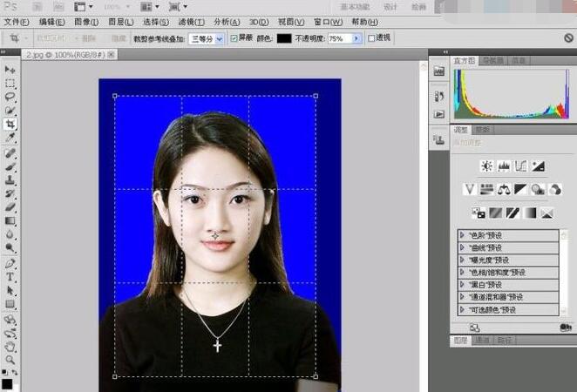Add a Posterize adjustment
This screenshot has height=392, width=577.
(x=495, y=213)
